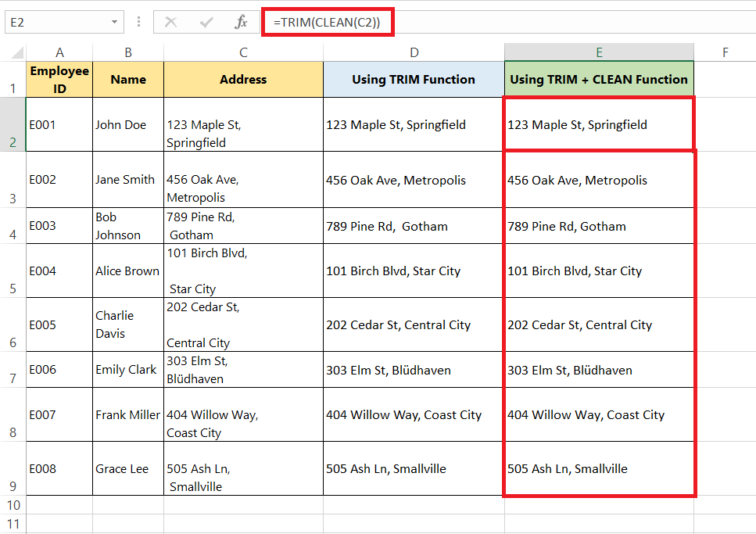
Task: Expand the Name Box dropdown arrow
Action: pyautogui.click(x=114, y=22)
